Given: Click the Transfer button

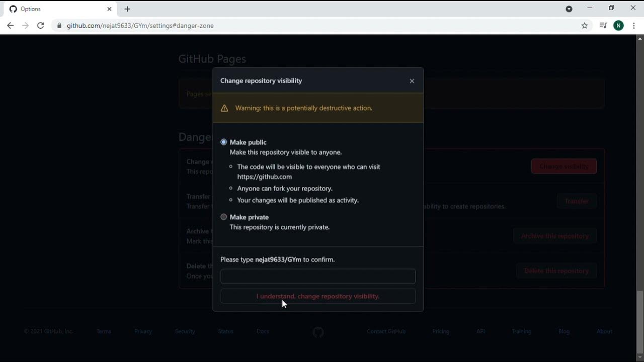Looking at the screenshot, I should (x=577, y=201).
